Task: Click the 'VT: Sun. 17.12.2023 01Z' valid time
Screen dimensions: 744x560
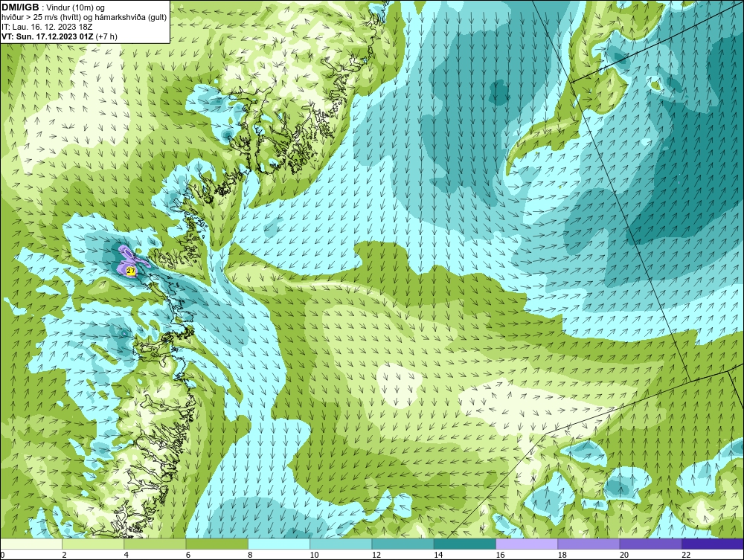Action: click(x=48, y=36)
